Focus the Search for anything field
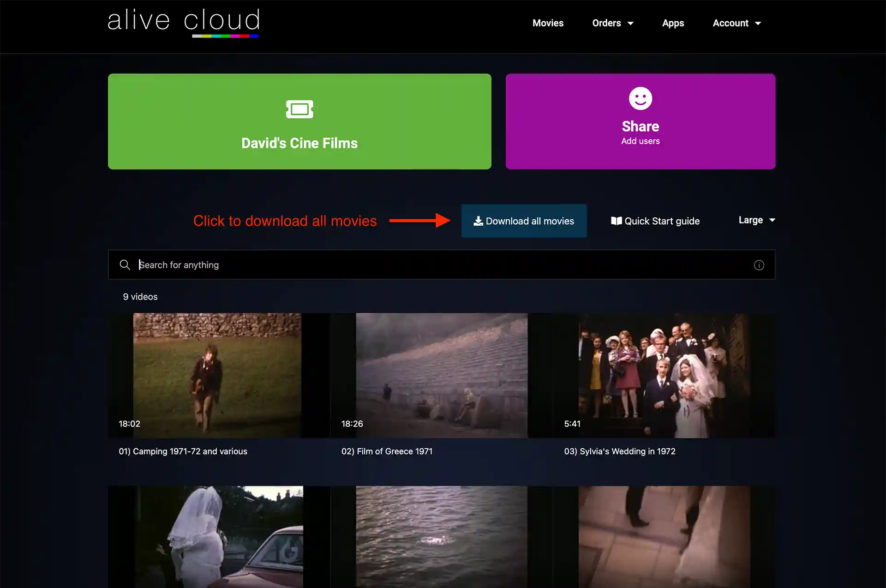Screen dimensions: 886x588 click(x=442, y=264)
